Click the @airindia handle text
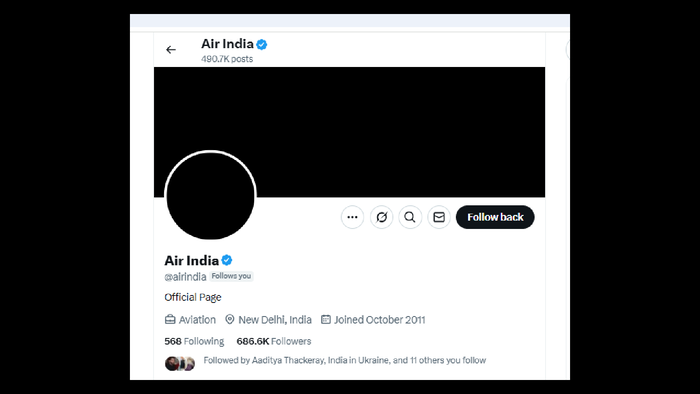The image size is (700, 394). coord(185,277)
